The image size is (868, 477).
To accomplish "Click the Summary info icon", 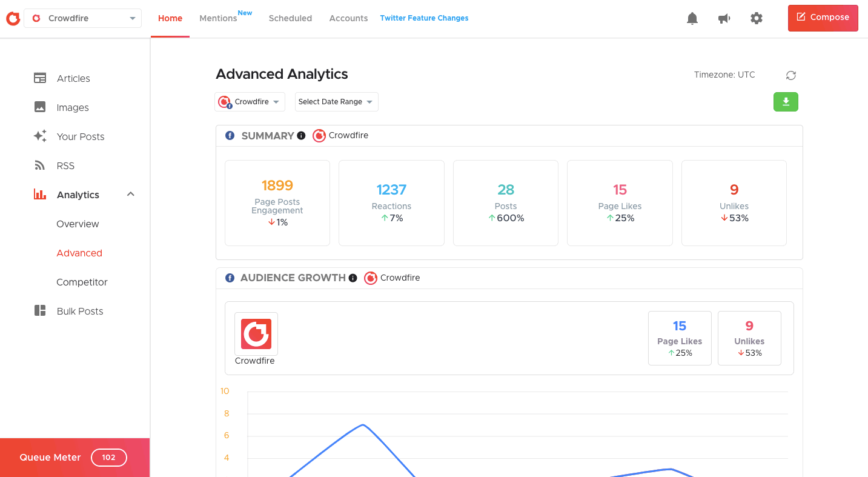I will tap(301, 136).
